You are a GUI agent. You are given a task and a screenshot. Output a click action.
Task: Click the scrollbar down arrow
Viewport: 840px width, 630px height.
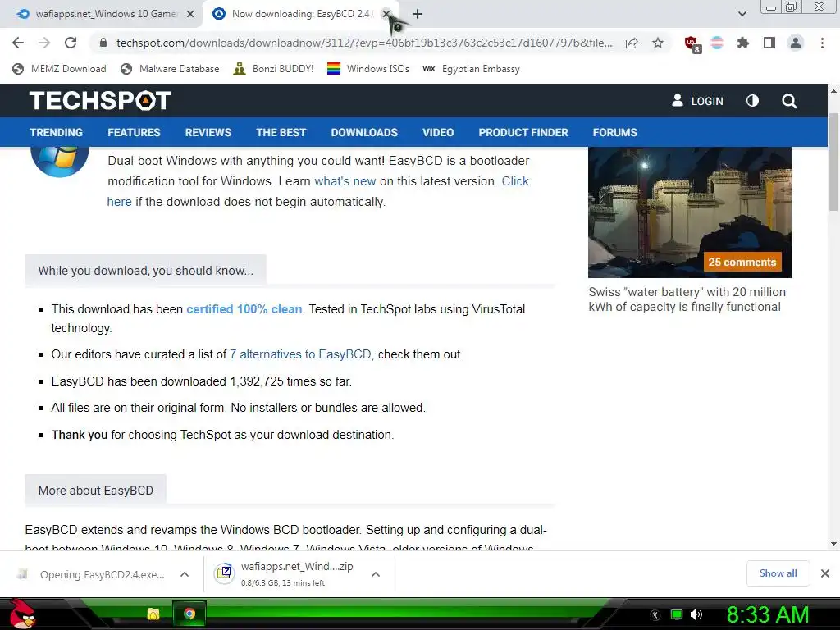click(x=833, y=545)
